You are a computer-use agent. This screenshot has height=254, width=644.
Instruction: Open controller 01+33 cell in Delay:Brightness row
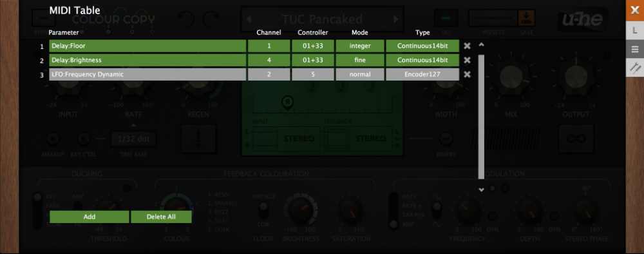(x=313, y=60)
